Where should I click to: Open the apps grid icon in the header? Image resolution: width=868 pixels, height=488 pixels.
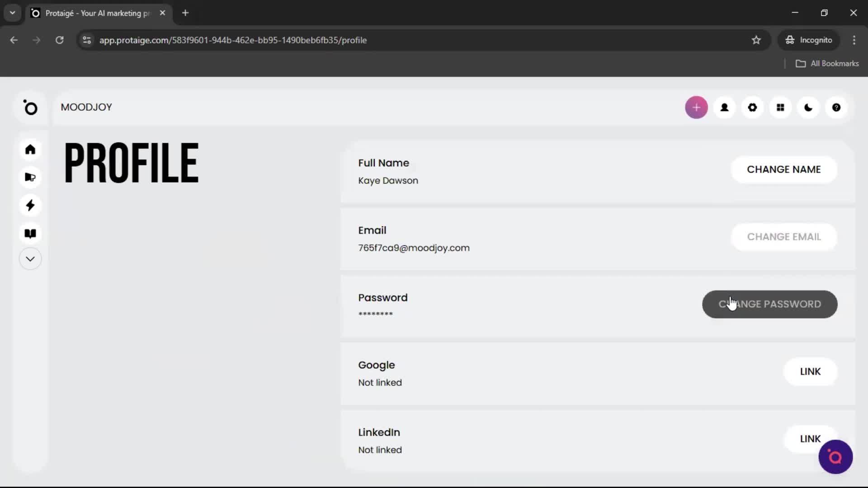780,108
